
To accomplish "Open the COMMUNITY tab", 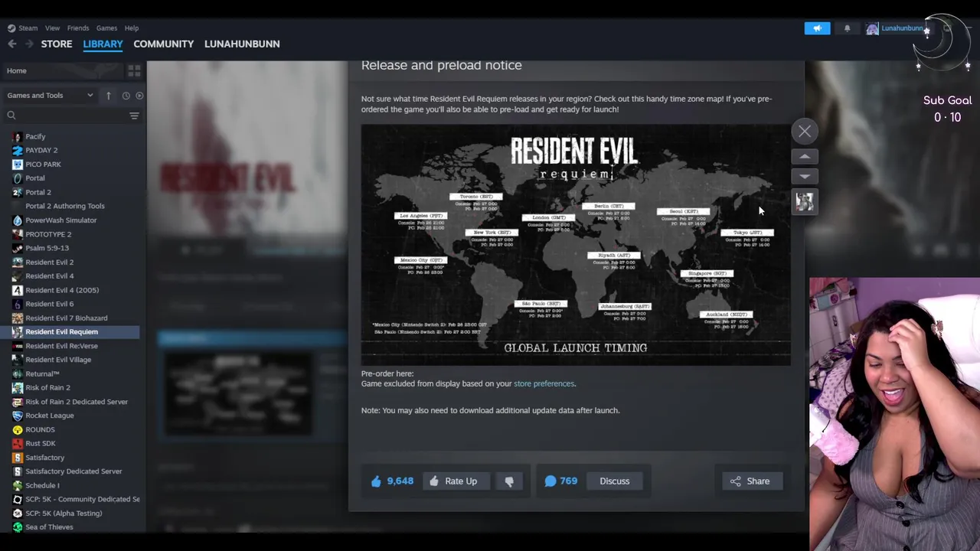I will point(164,44).
